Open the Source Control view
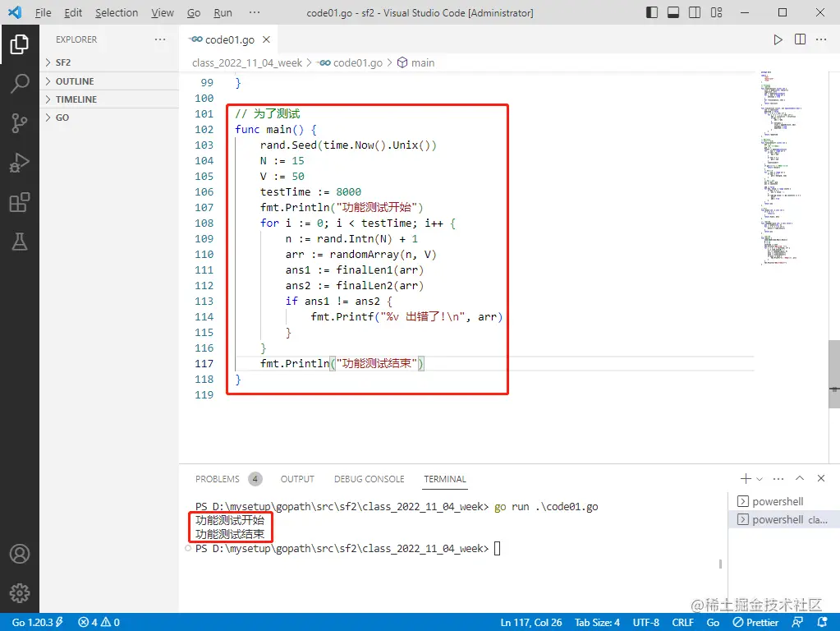The height and width of the screenshot is (631, 840). pyautogui.click(x=19, y=123)
